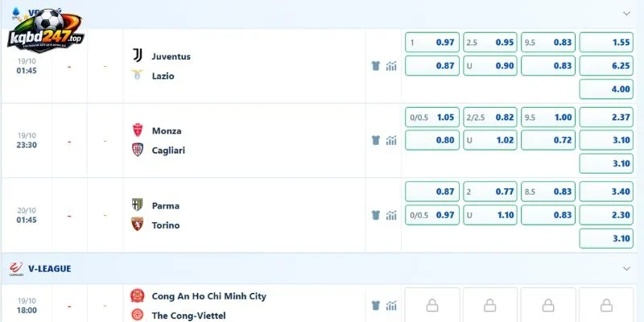Open the Torino team name link

[166, 225]
